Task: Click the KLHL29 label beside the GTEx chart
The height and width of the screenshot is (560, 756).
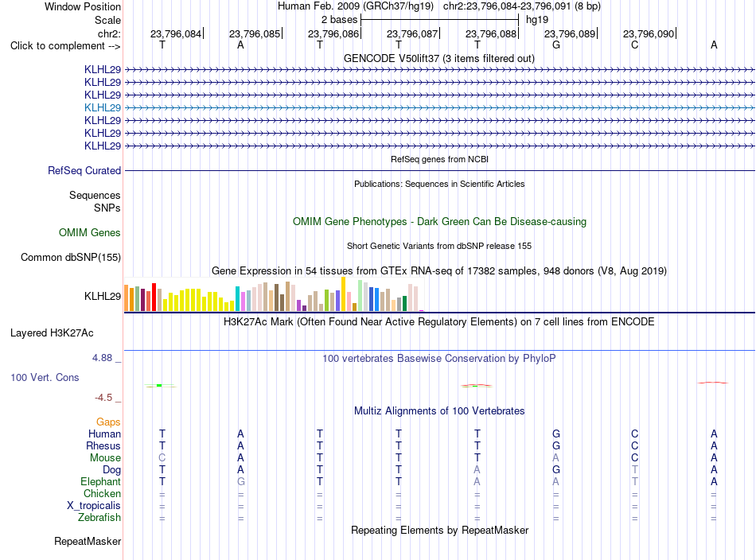Action: [x=102, y=297]
